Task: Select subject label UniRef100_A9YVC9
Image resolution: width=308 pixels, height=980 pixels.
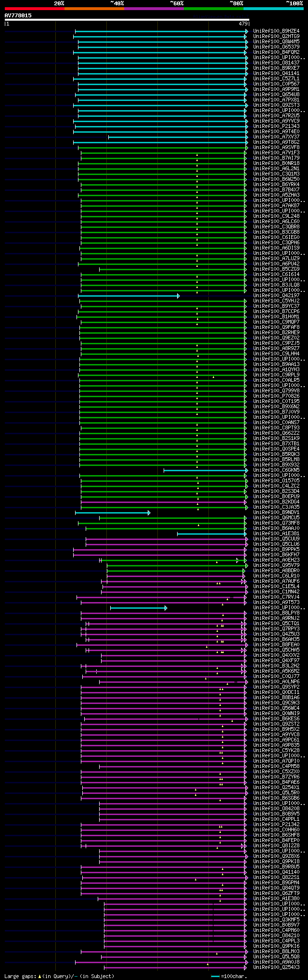Action: click(276, 121)
